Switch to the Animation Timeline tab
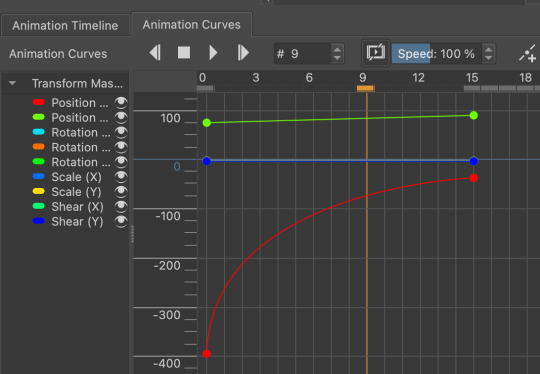Image resolution: width=540 pixels, height=374 pixels. coord(65,25)
